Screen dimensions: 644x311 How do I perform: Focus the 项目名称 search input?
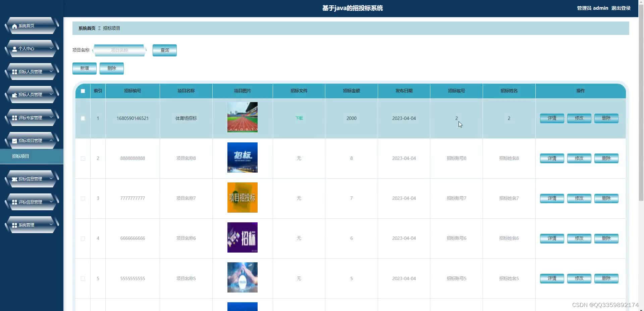119,50
